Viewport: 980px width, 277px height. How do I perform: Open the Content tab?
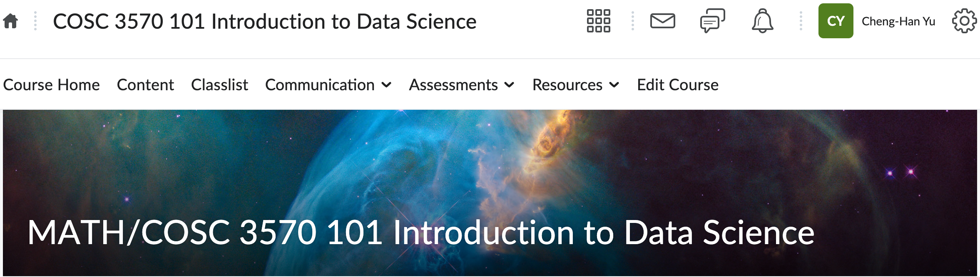[145, 85]
